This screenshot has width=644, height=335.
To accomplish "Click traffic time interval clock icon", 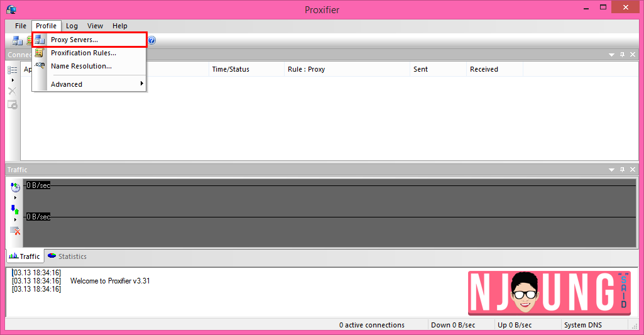I will (15, 187).
